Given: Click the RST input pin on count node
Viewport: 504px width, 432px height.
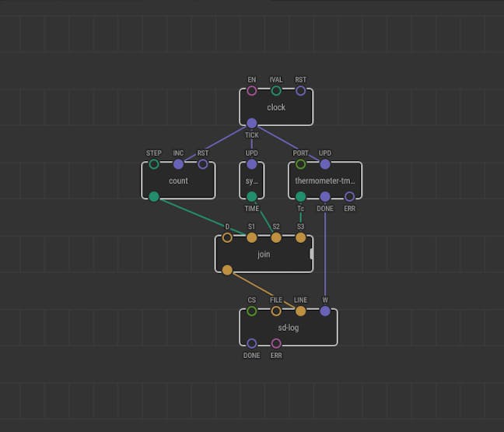Looking at the screenshot, I should (x=203, y=164).
